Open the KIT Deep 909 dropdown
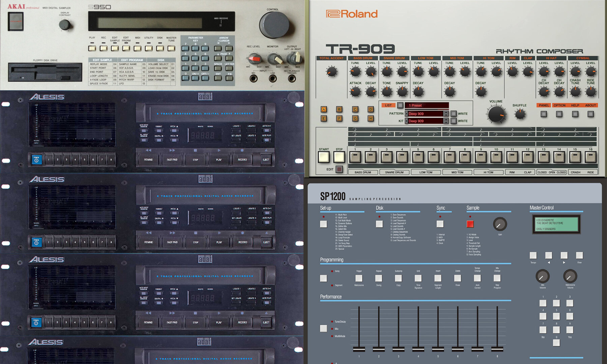 (x=426, y=121)
